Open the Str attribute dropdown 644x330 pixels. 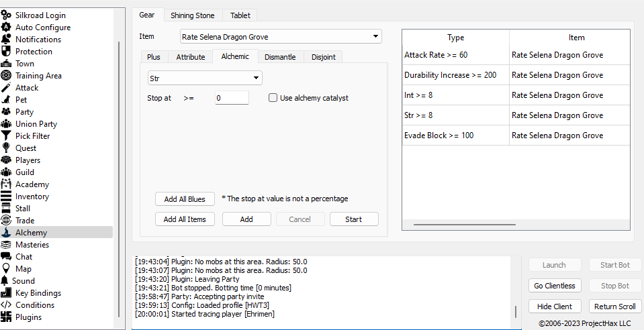tap(205, 78)
